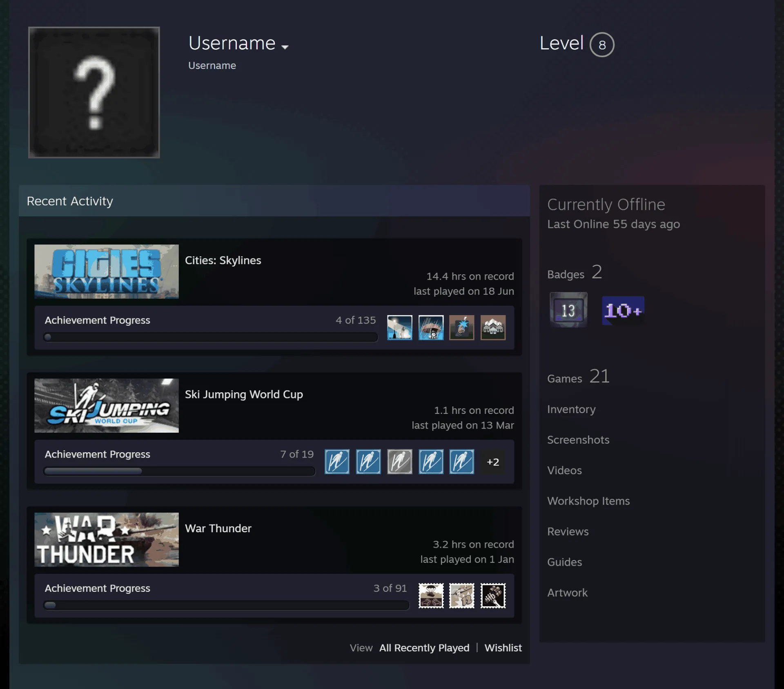The width and height of the screenshot is (784, 689).
Task: Open Inventory in the sidebar
Action: (x=571, y=409)
